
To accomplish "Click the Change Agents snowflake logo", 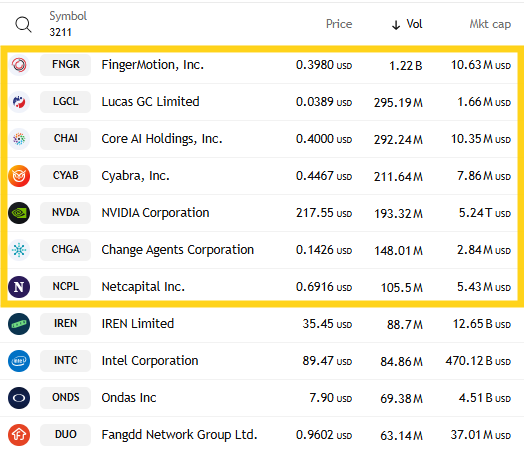I will [19, 250].
